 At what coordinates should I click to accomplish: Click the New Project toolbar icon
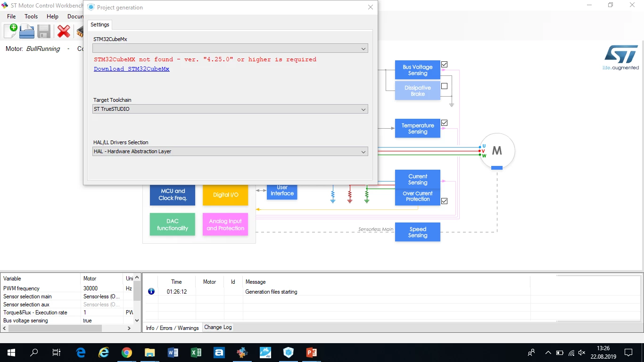[x=10, y=31]
